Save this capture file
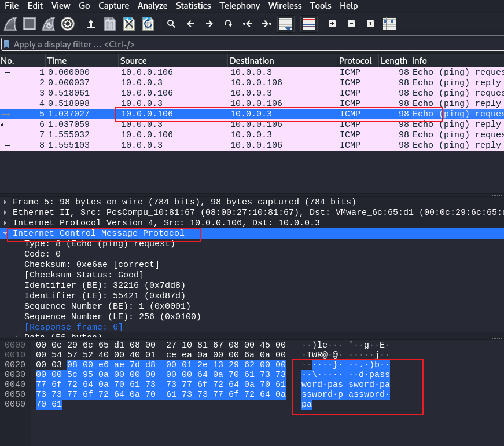Viewport: 504px width, 446px height. pos(110,24)
